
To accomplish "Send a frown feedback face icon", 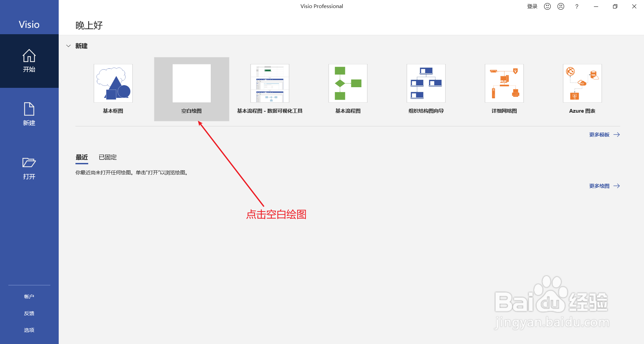I will (x=561, y=6).
